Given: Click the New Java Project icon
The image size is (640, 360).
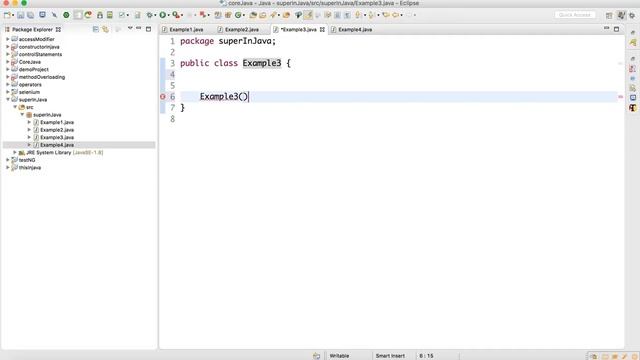Looking at the screenshot, I should coord(218,15).
